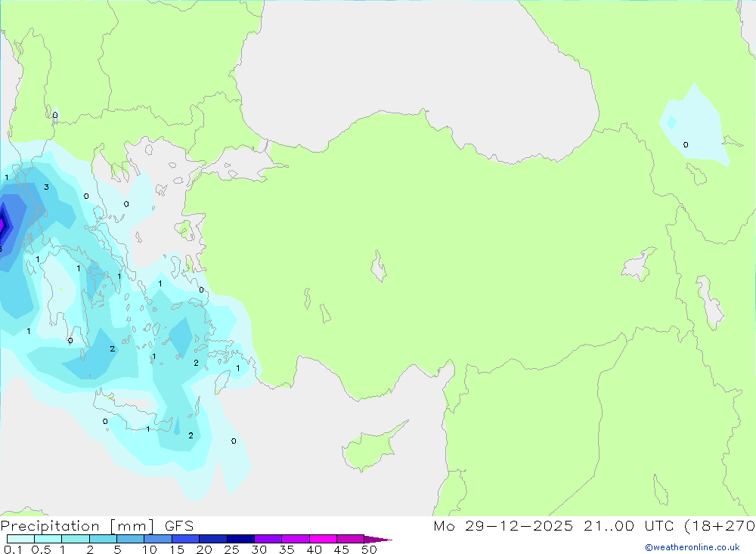Image resolution: width=756 pixels, height=554 pixels.
Task: Click the '15' legend scale label
Action: coord(177,549)
